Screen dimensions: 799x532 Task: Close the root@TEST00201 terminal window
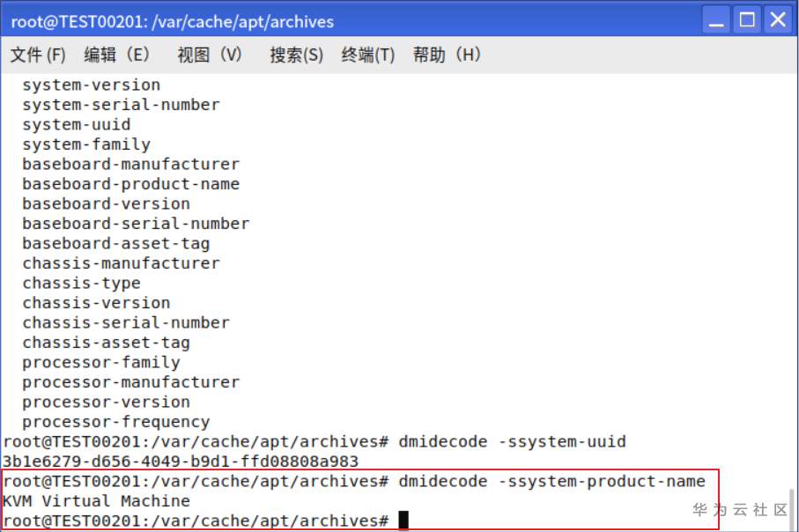point(777,20)
